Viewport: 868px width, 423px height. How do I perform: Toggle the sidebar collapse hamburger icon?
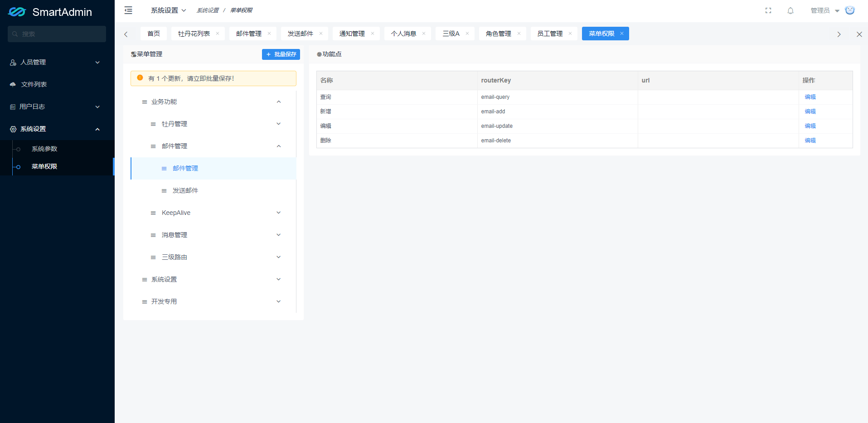point(128,10)
